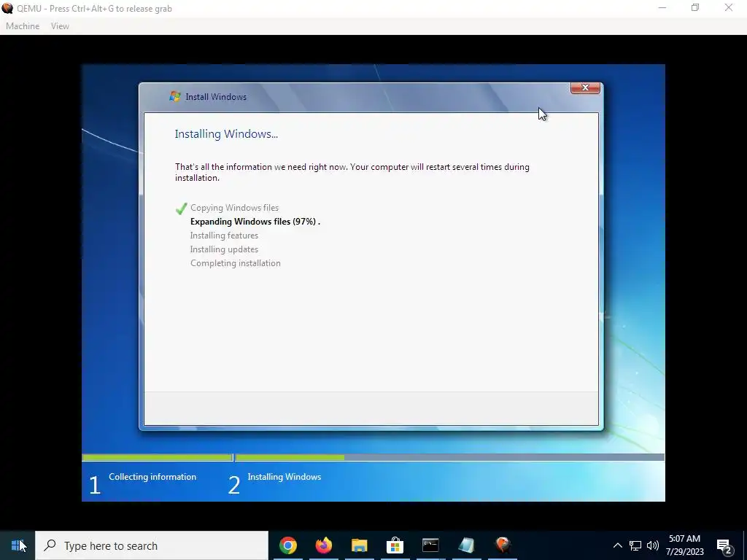Restore down the QEMU window

click(695, 8)
